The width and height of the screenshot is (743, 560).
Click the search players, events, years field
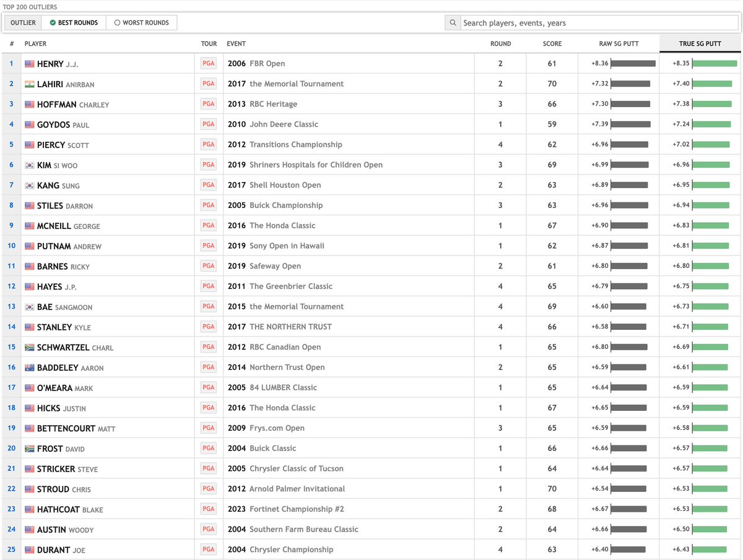(x=599, y=23)
